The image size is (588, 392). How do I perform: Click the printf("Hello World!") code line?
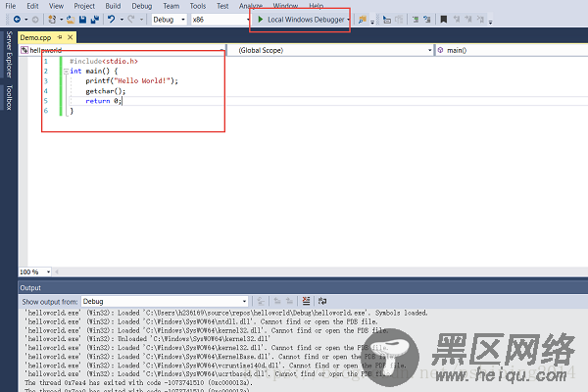pyautogui.click(x=131, y=81)
